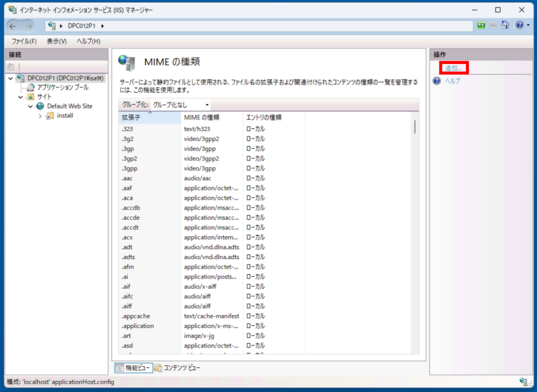Click the home icon near the address bar
Screen dimensions: 537x392
[x=504, y=25]
